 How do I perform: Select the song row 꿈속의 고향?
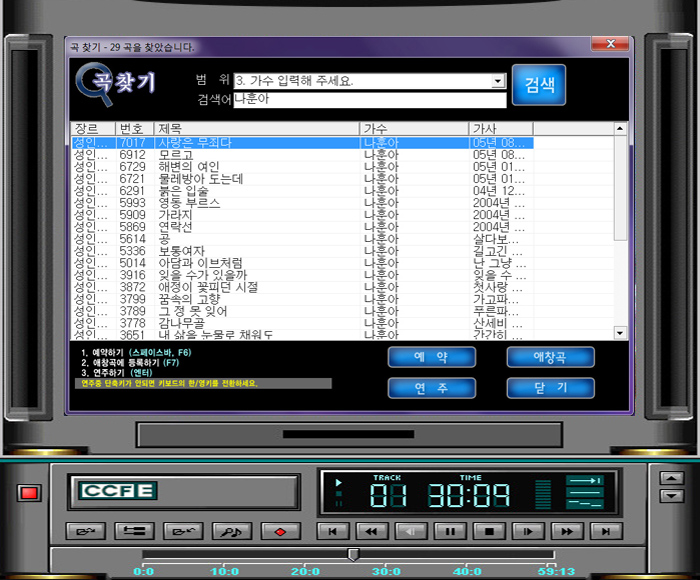pyautogui.click(x=303, y=300)
